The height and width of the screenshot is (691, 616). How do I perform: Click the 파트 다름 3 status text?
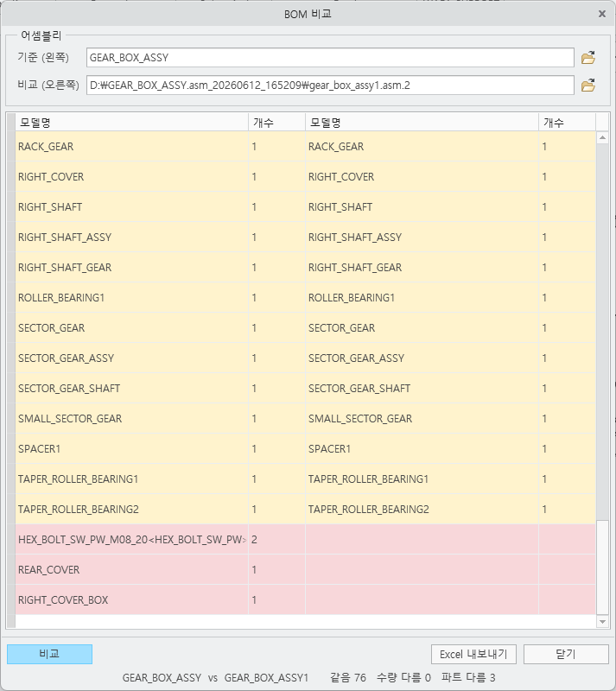pyautogui.click(x=468, y=677)
